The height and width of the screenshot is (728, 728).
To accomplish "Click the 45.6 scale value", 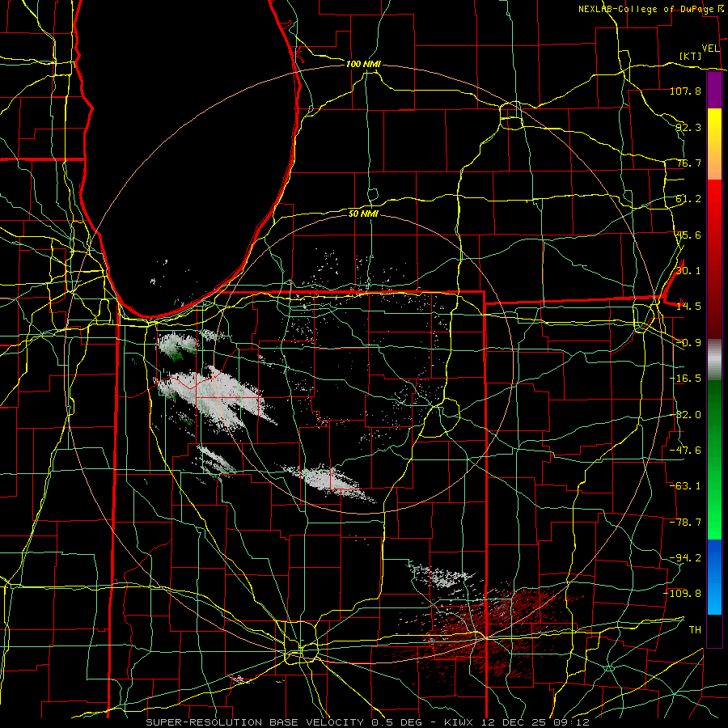I will tap(688, 235).
